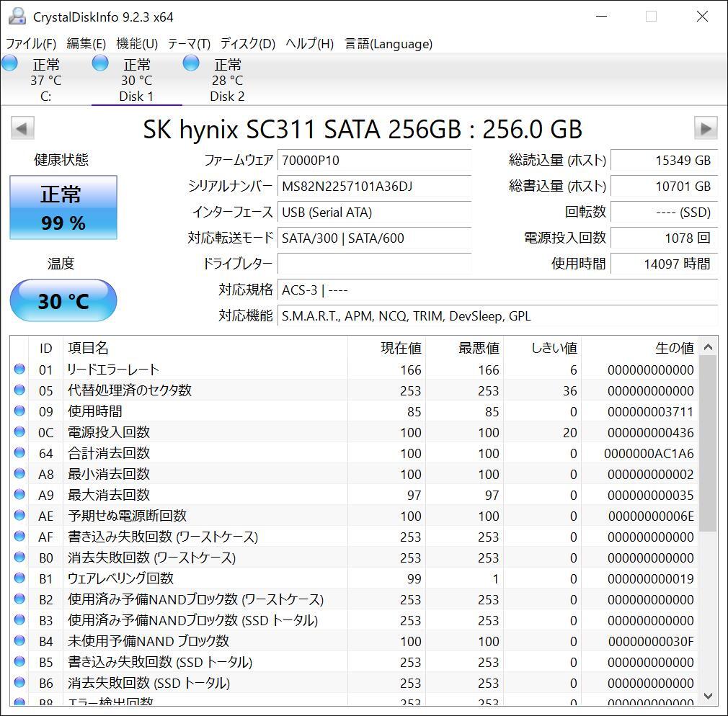Click status dot for row B2
Viewport: 728px width, 716px height.
[19, 599]
